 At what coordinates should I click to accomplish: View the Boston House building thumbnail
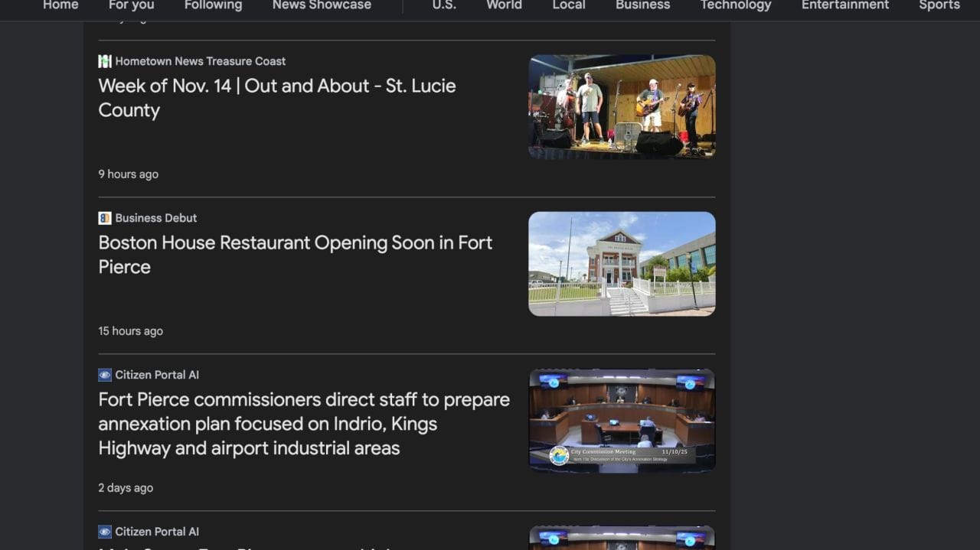[622, 263]
